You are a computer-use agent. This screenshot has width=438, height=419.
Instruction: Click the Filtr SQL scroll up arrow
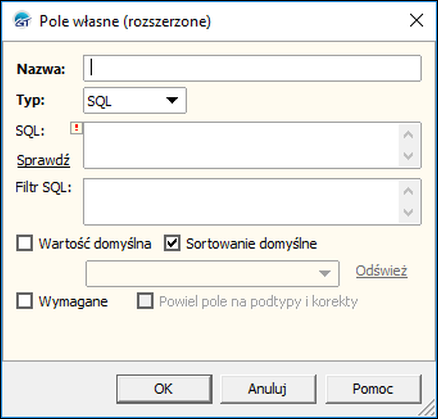408,191
